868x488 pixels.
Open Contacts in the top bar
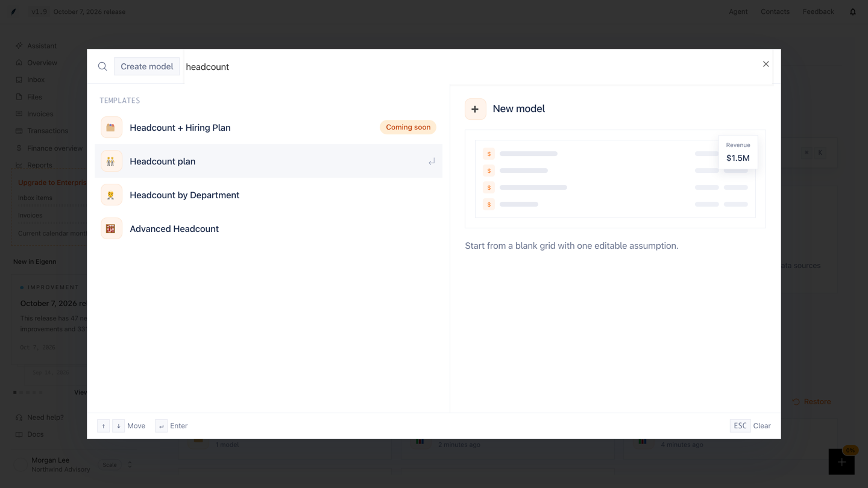(775, 11)
